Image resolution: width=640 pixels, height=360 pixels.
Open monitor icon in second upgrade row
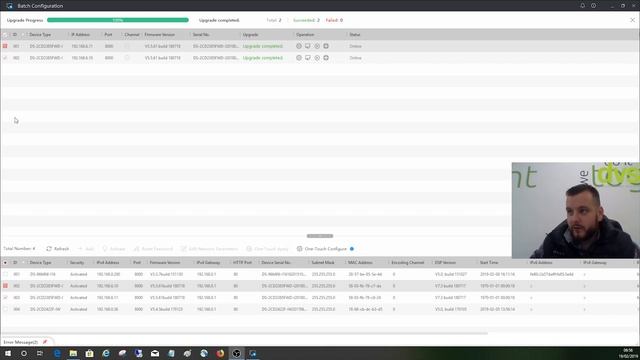click(308, 58)
